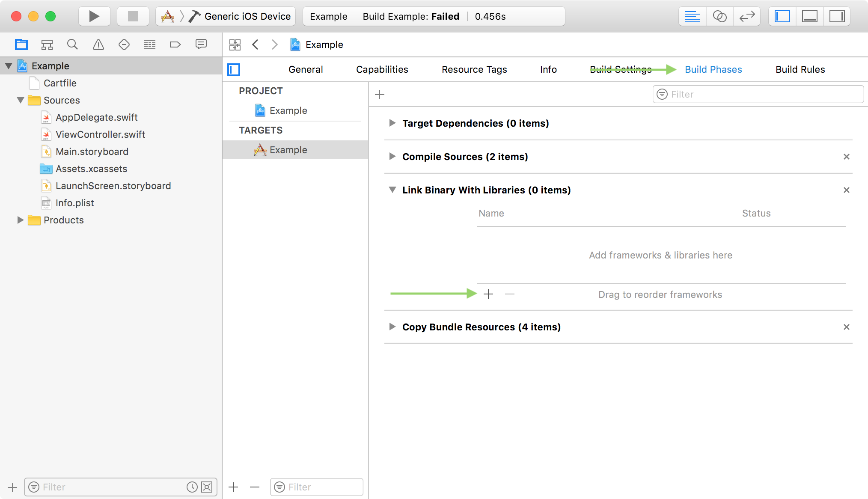Open the Issue navigator warning icon
Viewport: 868px width, 499px height.
(x=98, y=45)
